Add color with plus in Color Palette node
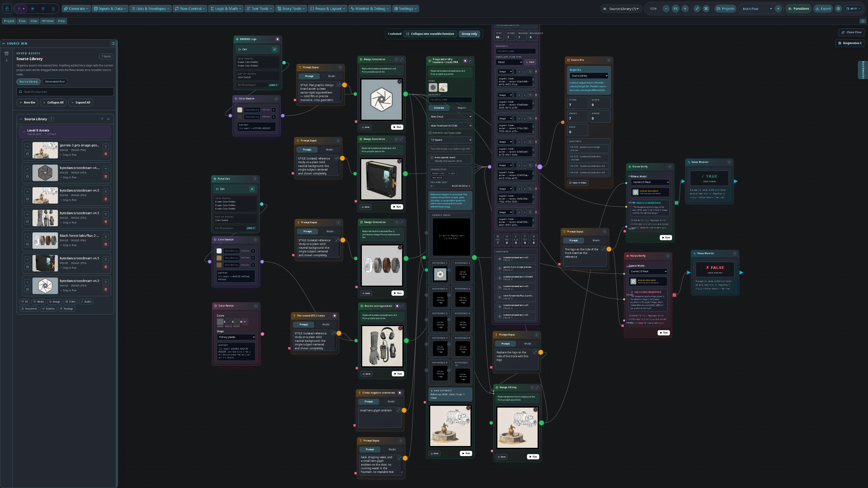Viewport: 868px width, 488px height. 245,322
